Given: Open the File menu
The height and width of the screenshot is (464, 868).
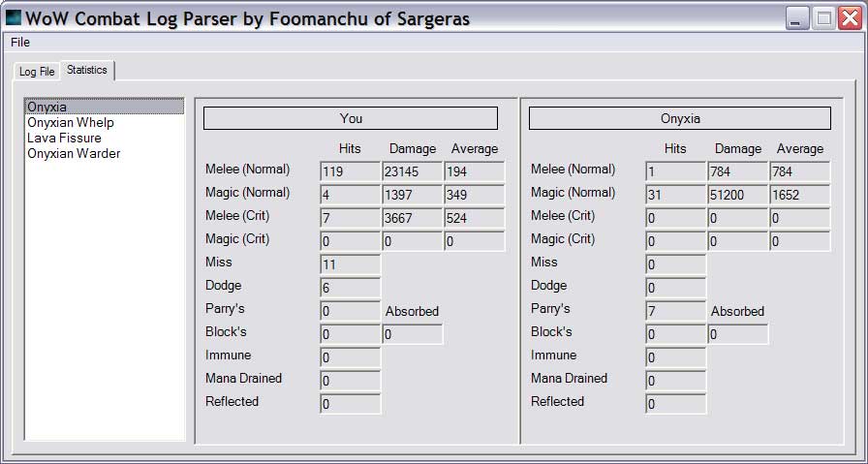Looking at the screenshot, I should (20, 42).
